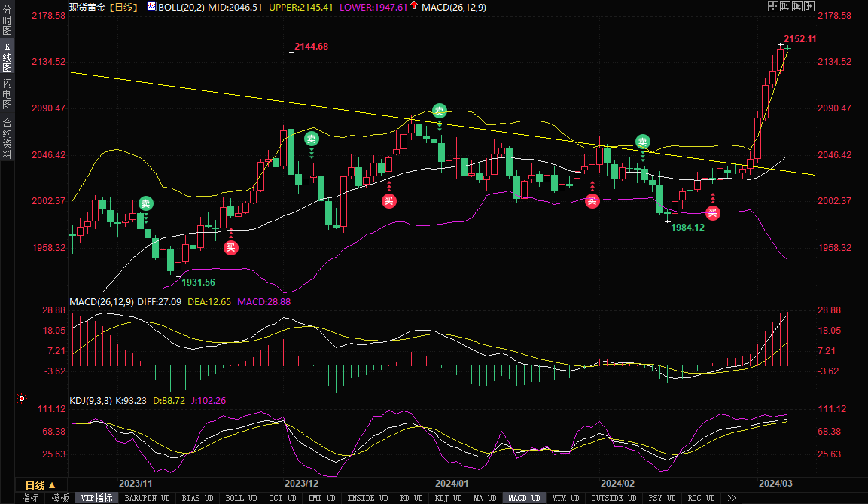Click the KDJ panel settings icon
This screenshot has width=868, height=504.
point(22,399)
